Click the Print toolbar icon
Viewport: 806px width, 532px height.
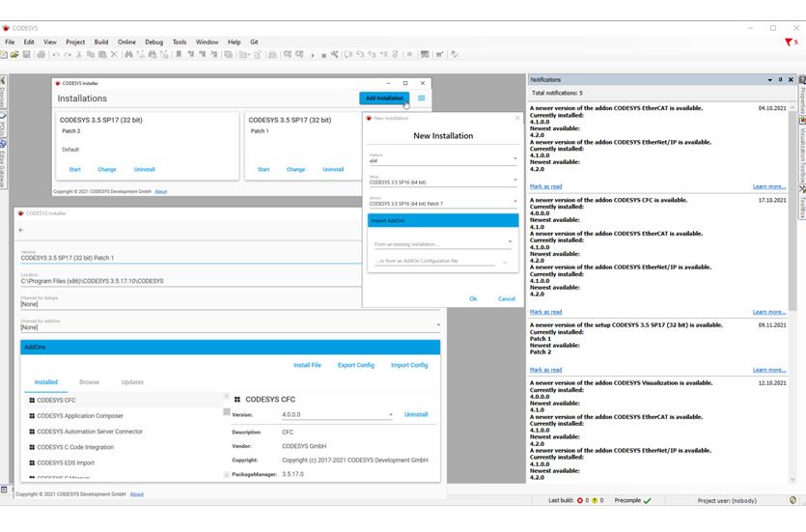(42, 54)
